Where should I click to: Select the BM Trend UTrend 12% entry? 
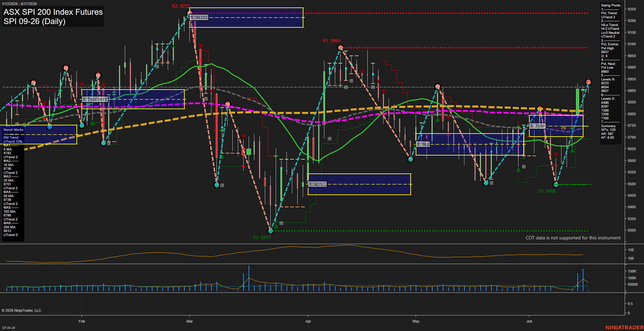click(13, 140)
